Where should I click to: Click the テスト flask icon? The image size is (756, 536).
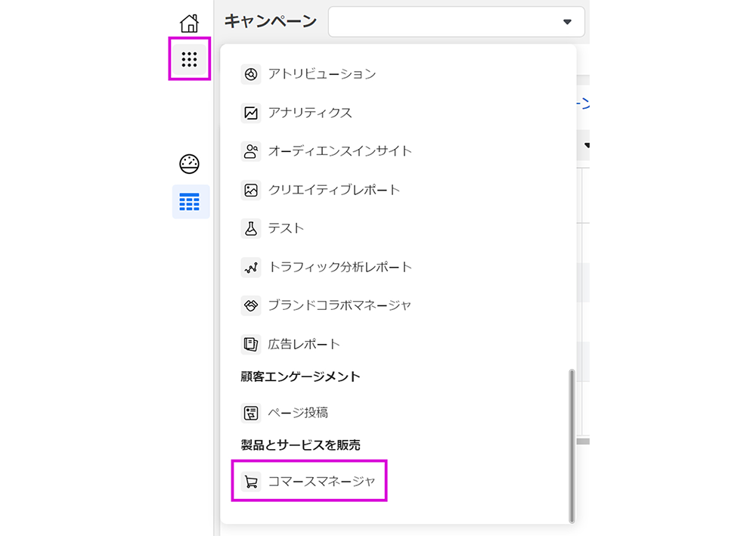click(x=251, y=228)
